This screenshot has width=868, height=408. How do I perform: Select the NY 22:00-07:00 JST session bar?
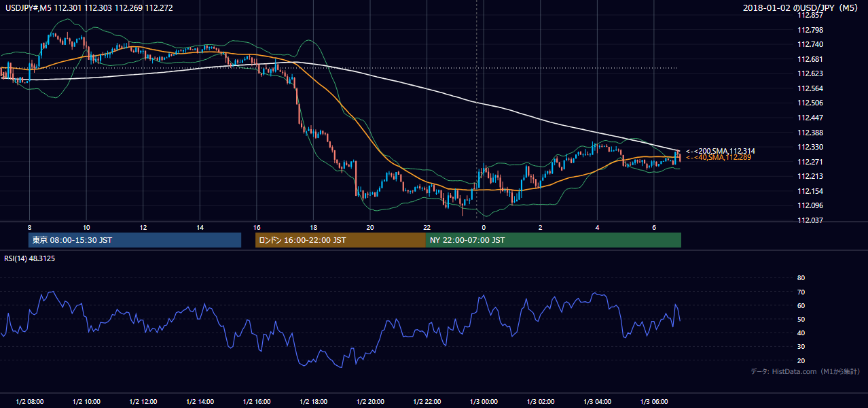point(554,240)
